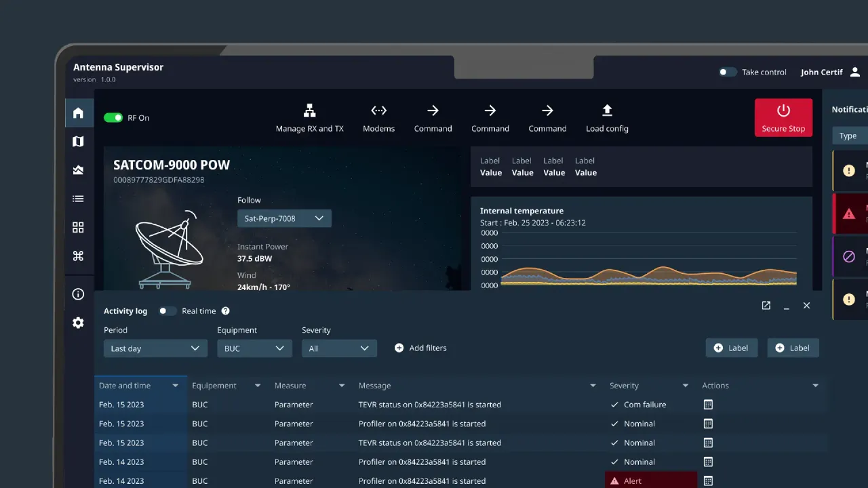Open the list view sidebar icon
This screenshot has height=488, width=868.
78,199
